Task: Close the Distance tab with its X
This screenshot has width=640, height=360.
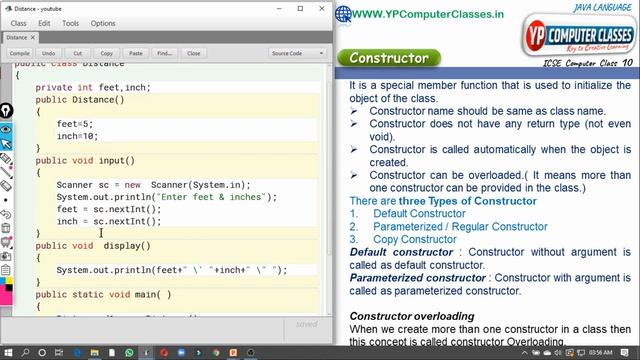Action: 33,38
